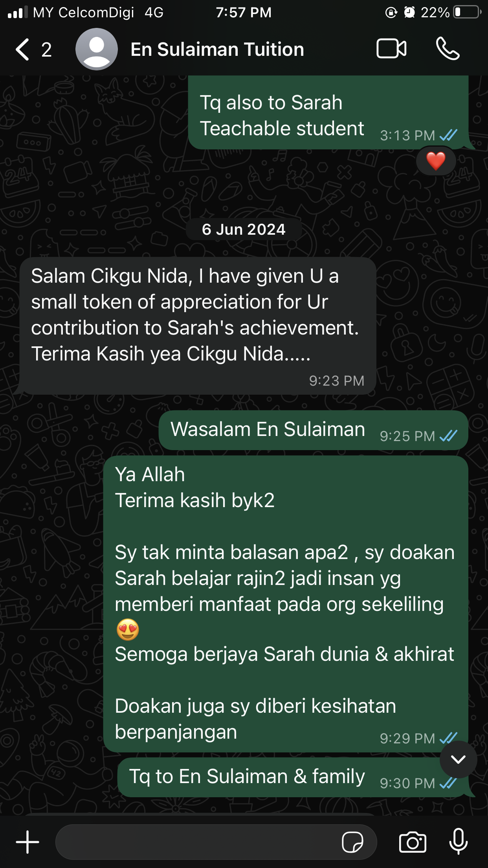The image size is (488, 868).
Task: Select the "Salam Cikgu Nida" received message
Action: tap(198, 326)
